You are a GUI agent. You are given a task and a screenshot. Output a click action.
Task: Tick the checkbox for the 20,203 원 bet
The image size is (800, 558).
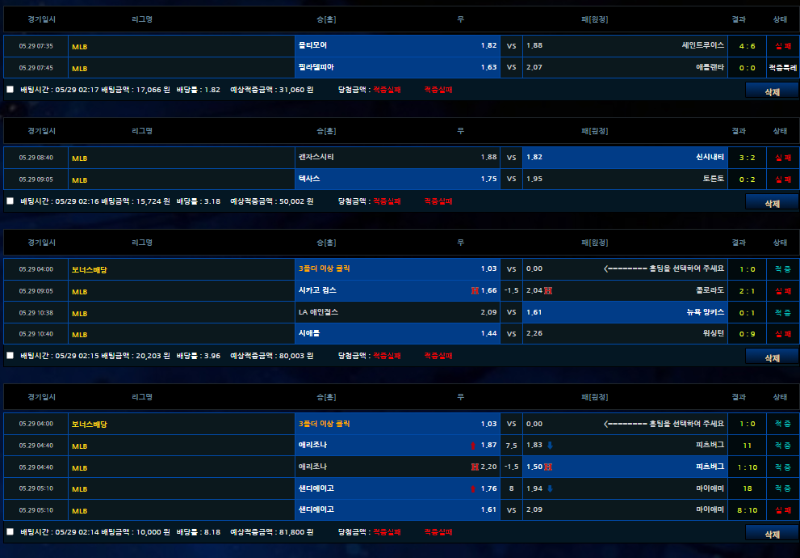[x=10, y=356]
